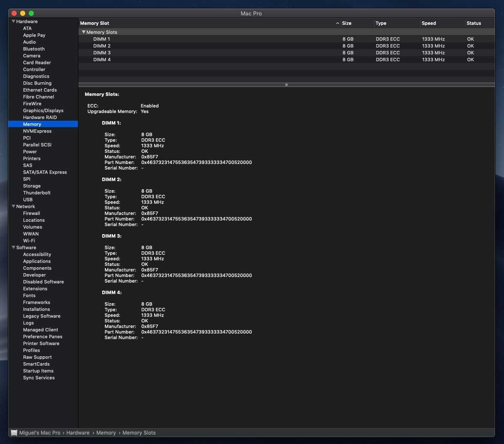Select PCI in the Hardware list

pyautogui.click(x=27, y=138)
